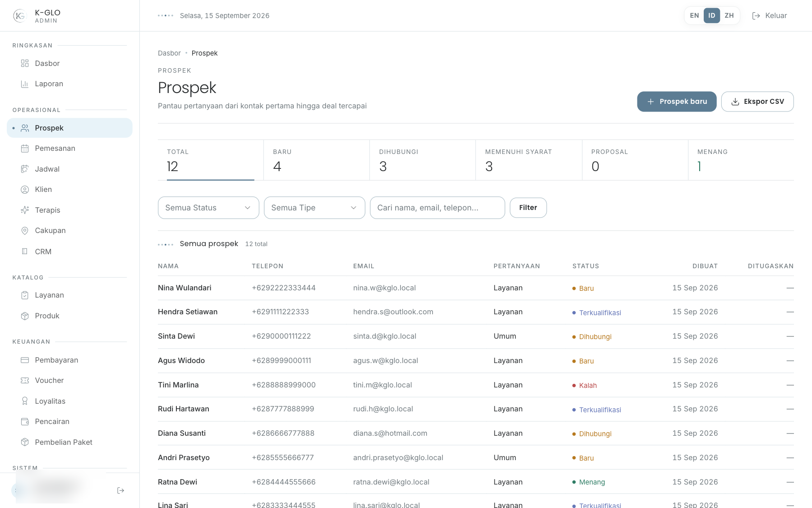Open the Dasbor sidebar icon
Image resolution: width=812 pixels, height=508 pixels.
[x=25, y=63]
